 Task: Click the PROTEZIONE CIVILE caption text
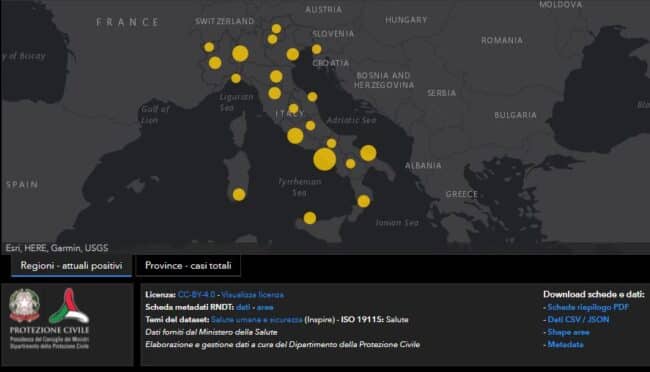point(49,331)
